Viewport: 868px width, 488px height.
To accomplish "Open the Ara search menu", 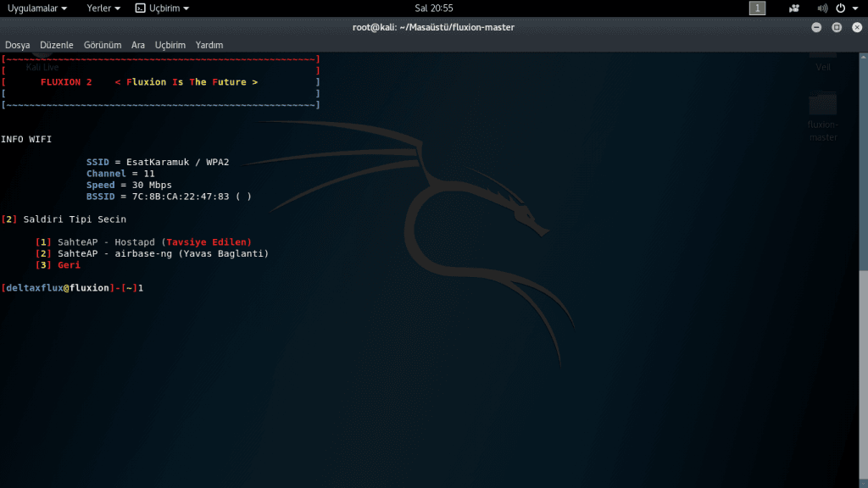I will pyautogui.click(x=138, y=45).
